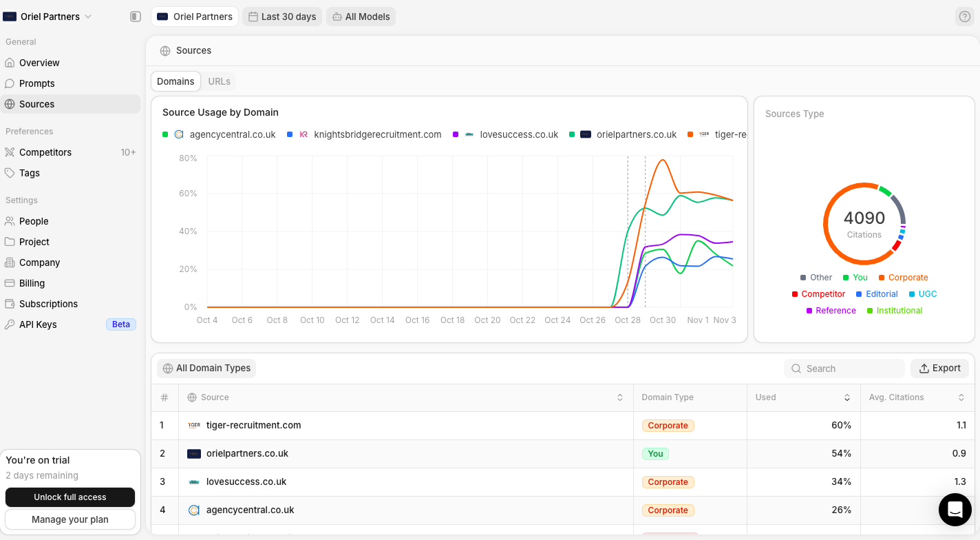Collapse the sidebar with the panel icon
Image resolution: width=980 pixels, height=540 pixels.
tap(135, 16)
